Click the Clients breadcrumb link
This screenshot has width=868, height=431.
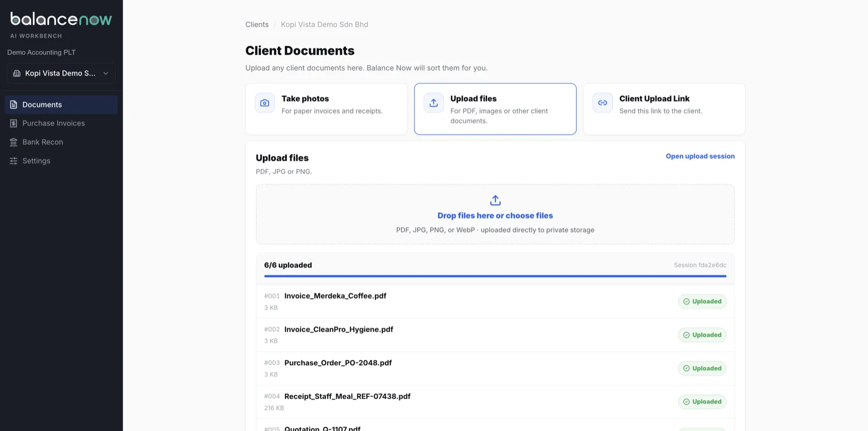click(257, 24)
